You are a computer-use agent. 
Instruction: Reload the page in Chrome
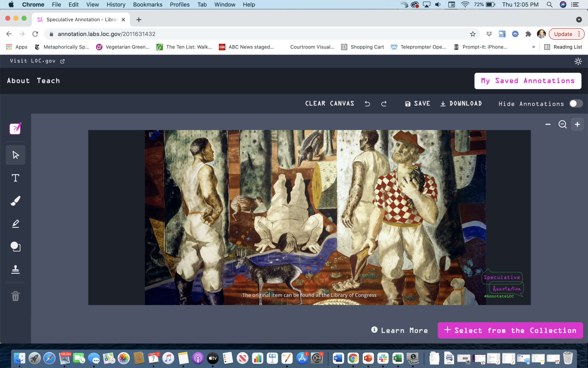35,34
